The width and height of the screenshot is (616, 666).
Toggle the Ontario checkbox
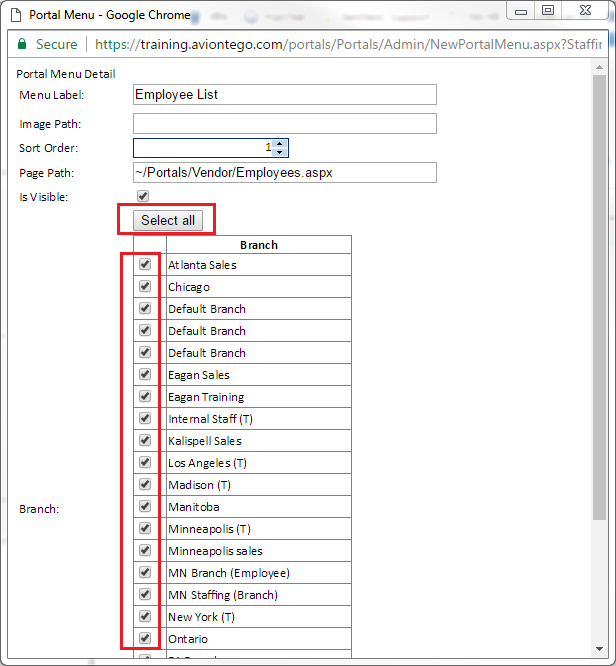tap(145, 638)
